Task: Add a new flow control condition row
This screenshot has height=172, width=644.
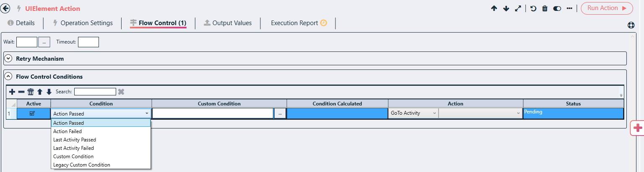Action: 12,92
